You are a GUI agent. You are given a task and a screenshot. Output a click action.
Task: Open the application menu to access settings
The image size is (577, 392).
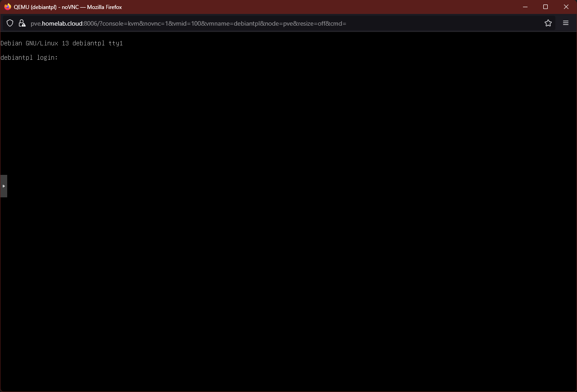566,23
